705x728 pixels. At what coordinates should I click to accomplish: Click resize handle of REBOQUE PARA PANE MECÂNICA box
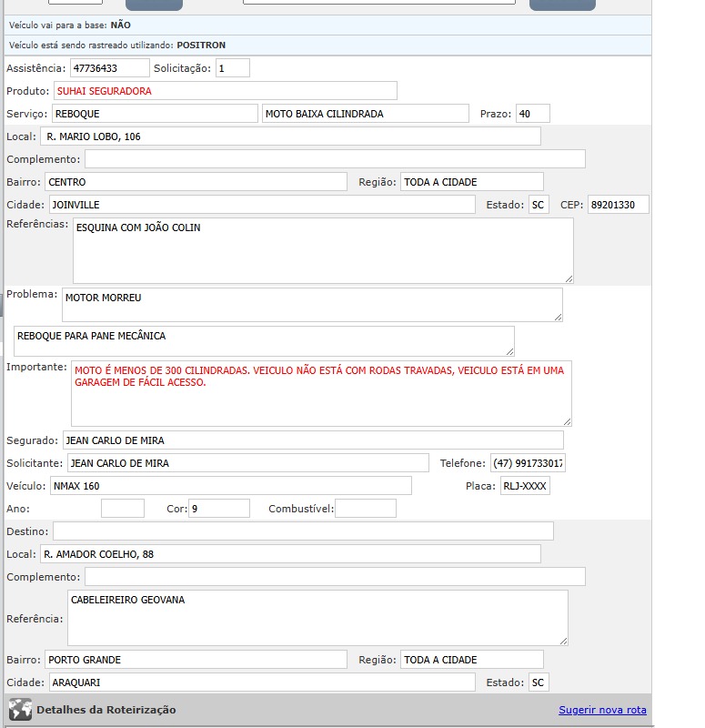tap(509, 351)
